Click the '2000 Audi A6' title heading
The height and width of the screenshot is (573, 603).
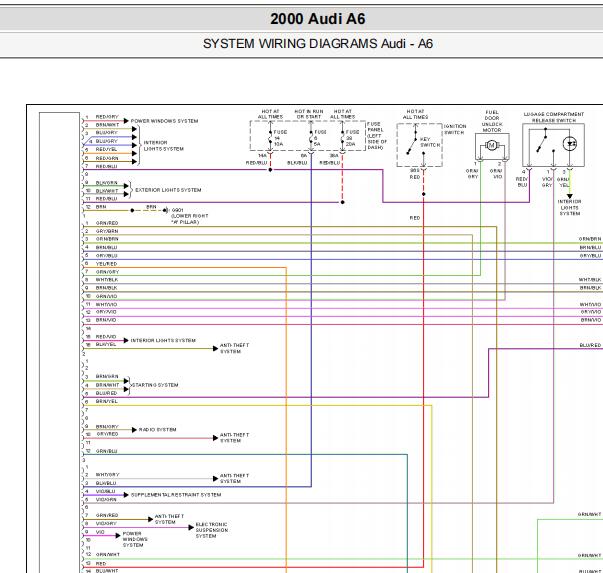(317, 19)
